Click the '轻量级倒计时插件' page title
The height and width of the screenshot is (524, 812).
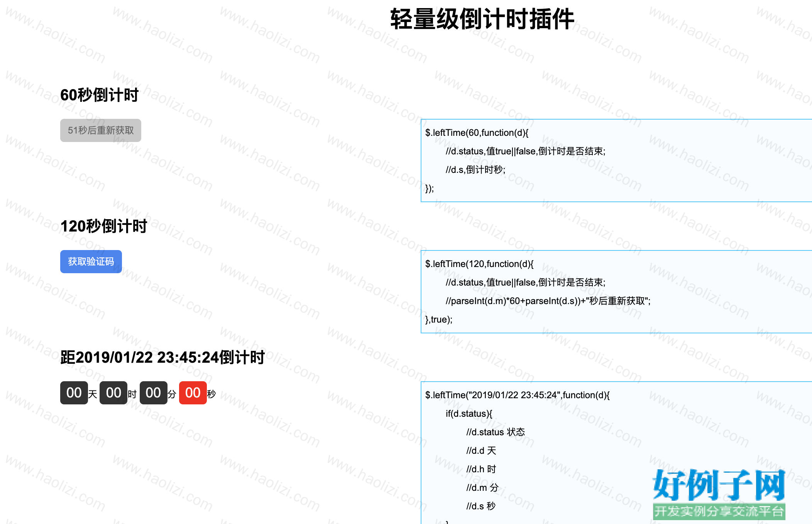[x=482, y=19]
